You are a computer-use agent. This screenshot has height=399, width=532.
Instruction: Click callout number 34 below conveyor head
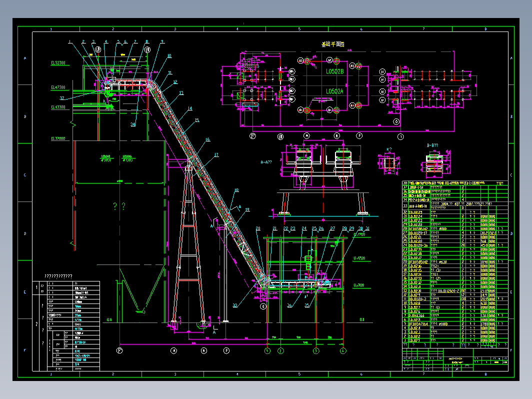132,124
